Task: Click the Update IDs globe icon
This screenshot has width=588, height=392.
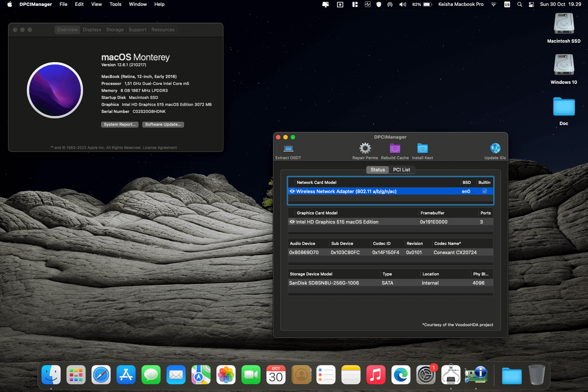Action: (495, 149)
